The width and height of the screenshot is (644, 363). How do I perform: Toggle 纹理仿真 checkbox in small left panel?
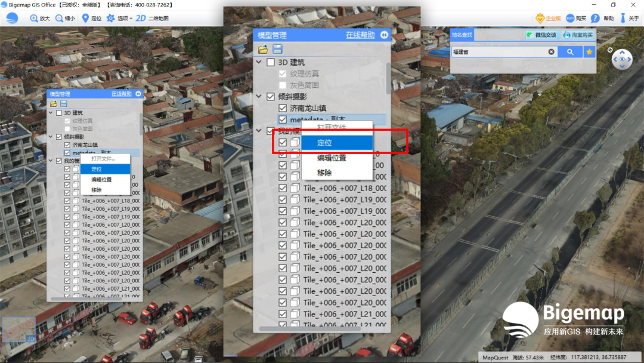point(67,121)
